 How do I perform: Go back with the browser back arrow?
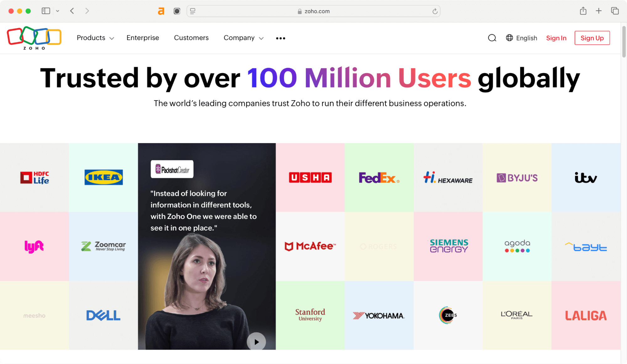tap(72, 11)
